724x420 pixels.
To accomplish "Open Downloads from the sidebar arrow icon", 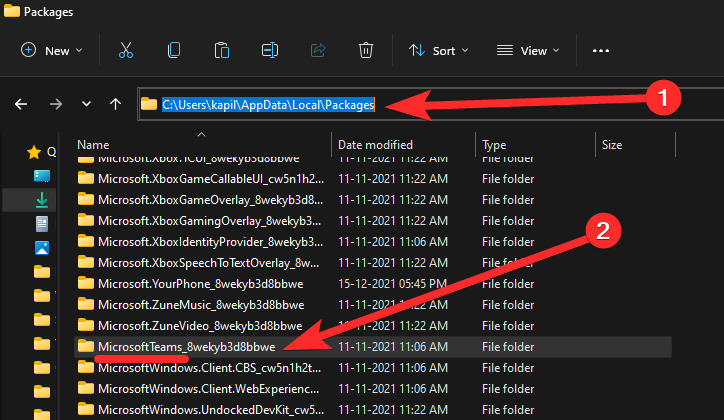I will (42, 200).
